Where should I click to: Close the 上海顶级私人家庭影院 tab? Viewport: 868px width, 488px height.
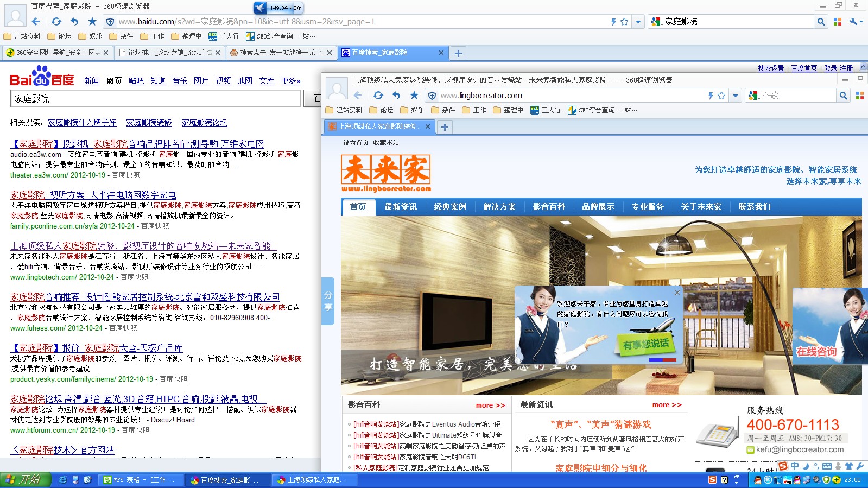(427, 126)
